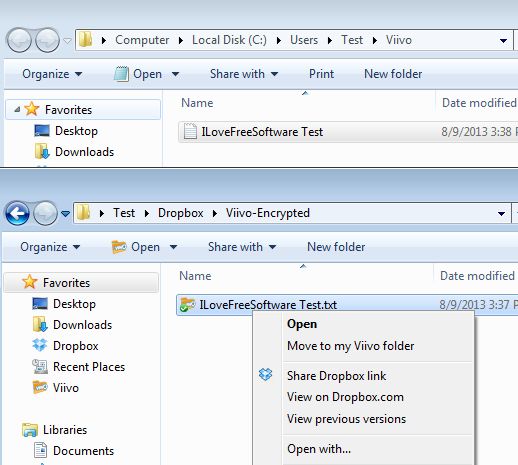The width and height of the screenshot is (518, 465).
Task: Collapse the Favorites tree in upper window
Action: [x=17, y=109]
